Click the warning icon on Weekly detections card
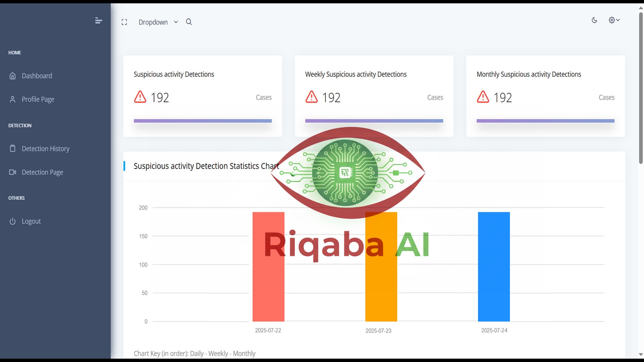The height and width of the screenshot is (362, 644). click(311, 97)
